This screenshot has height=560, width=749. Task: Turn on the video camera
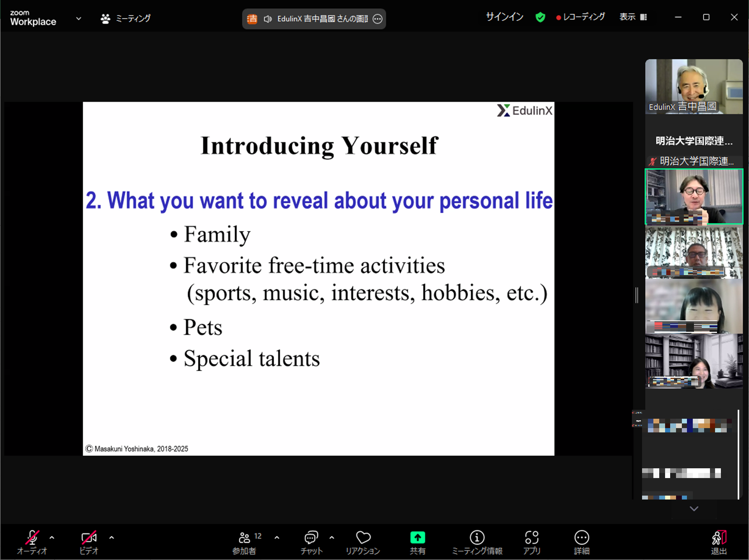tap(89, 538)
